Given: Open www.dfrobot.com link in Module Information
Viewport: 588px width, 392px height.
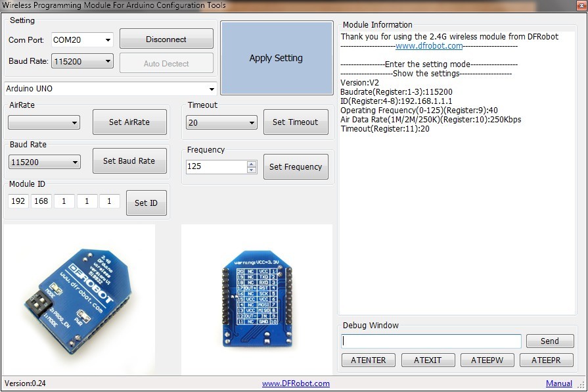Looking at the screenshot, I should tap(429, 46).
